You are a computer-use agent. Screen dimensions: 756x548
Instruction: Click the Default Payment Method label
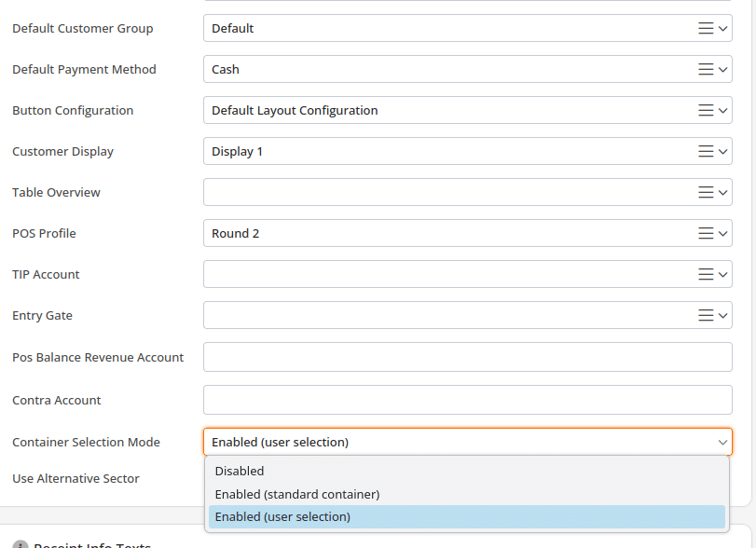coord(85,70)
